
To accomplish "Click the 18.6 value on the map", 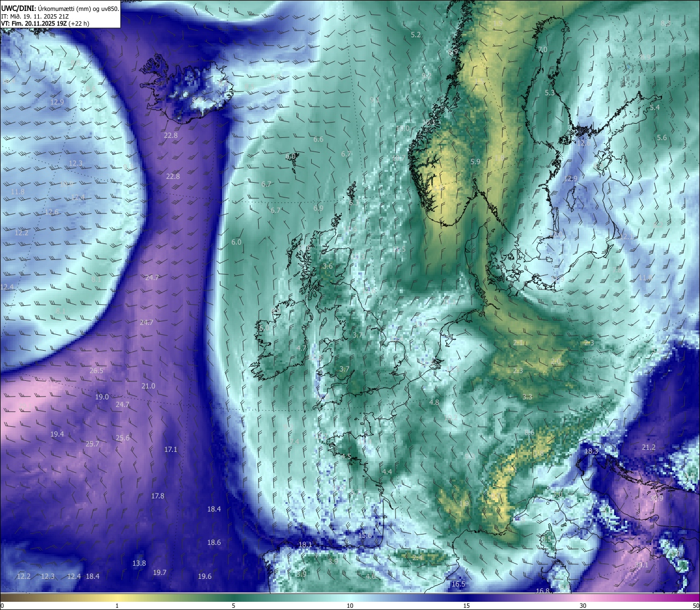I will [214, 542].
